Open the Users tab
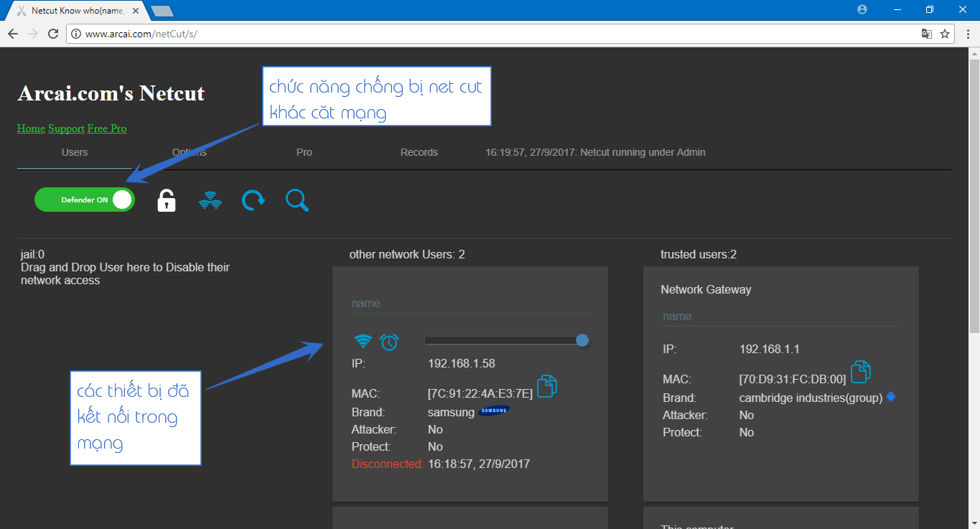 point(75,152)
